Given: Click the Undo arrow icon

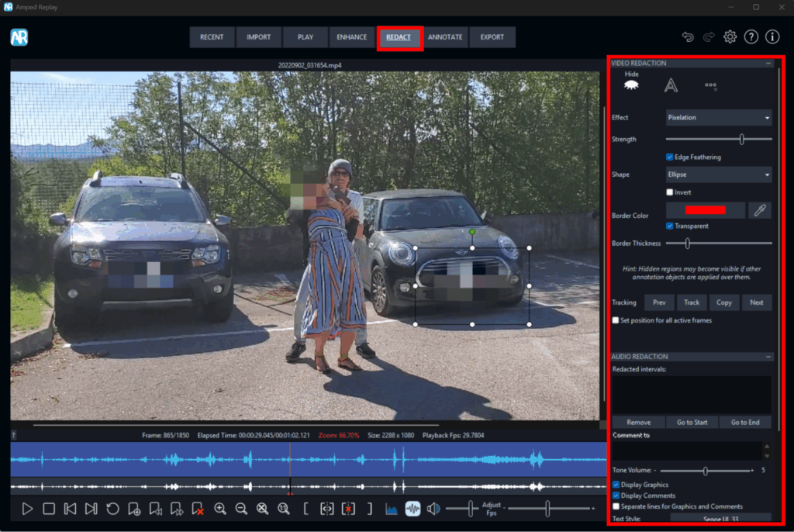Looking at the screenshot, I should pyautogui.click(x=687, y=36).
